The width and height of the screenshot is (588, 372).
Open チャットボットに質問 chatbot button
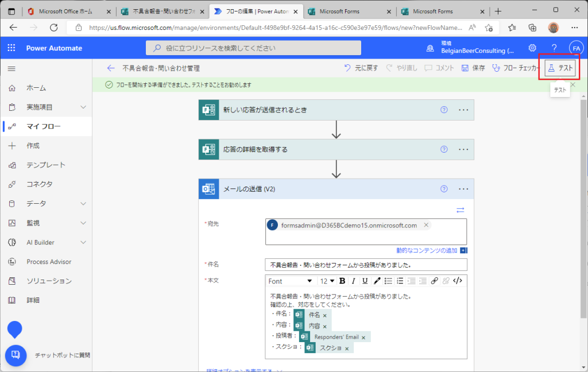[x=16, y=355]
